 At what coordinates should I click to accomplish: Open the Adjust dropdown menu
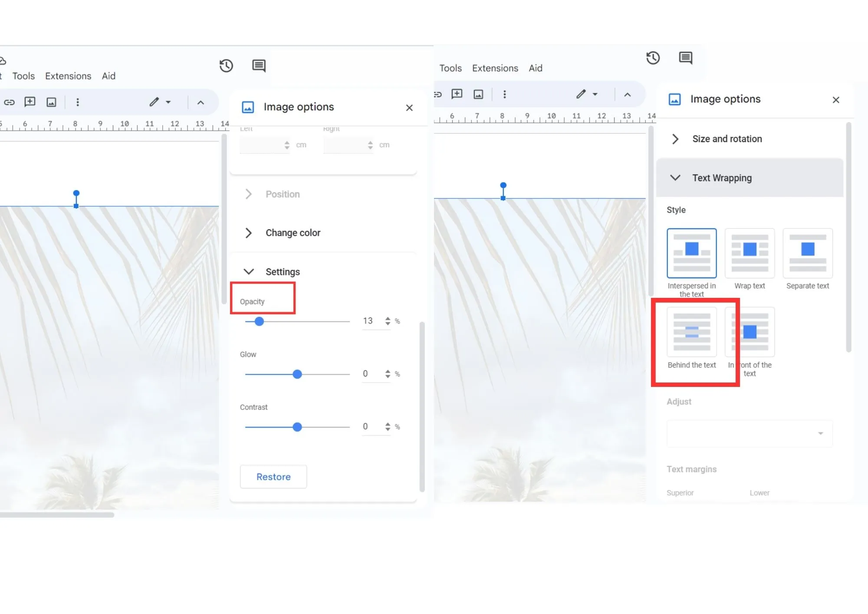750,433
